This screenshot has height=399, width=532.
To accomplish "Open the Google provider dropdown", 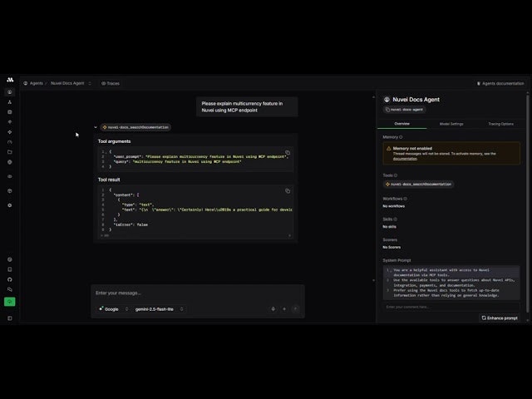I will coord(113,309).
